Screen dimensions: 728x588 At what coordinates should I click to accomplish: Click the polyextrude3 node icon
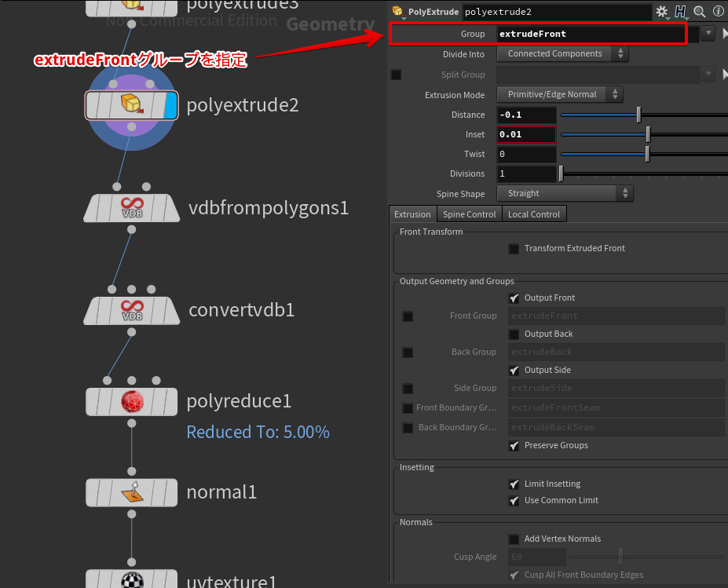pyautogui.click(x=132, y=5)
